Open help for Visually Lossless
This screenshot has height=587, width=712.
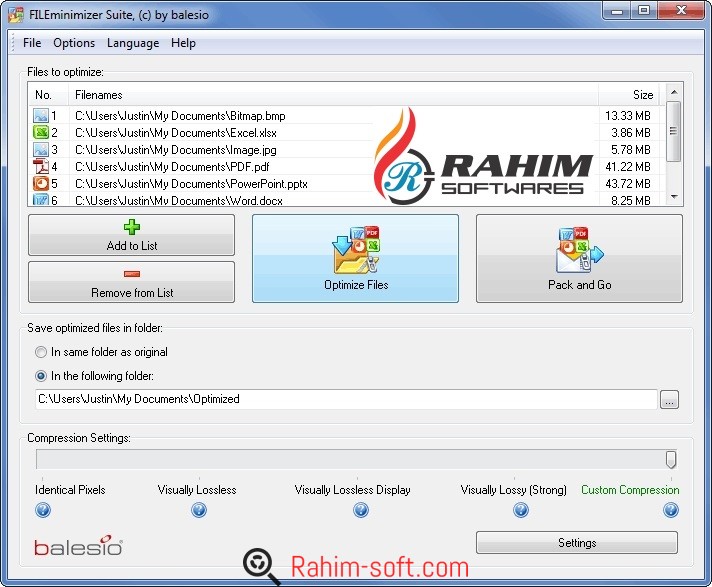(x=198, y=510)
